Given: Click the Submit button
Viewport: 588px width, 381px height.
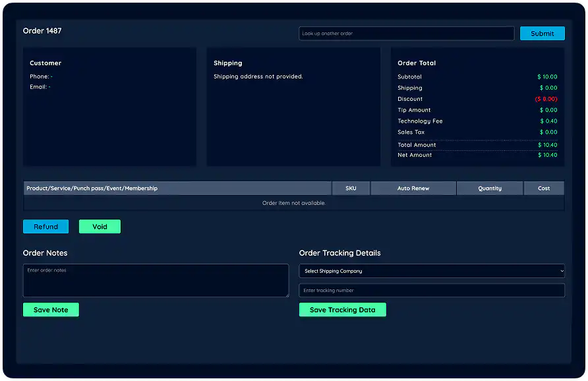Looking at the screenshot, I should coord(542,33).
